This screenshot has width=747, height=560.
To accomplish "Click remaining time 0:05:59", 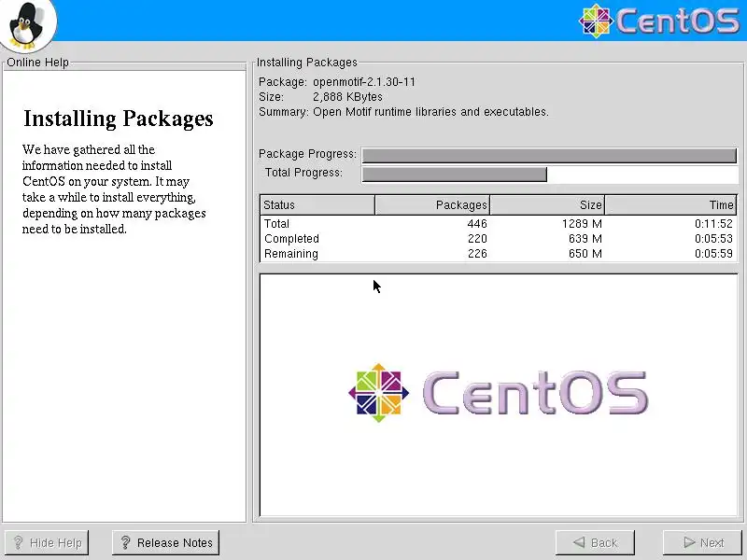I will (713, 253).
